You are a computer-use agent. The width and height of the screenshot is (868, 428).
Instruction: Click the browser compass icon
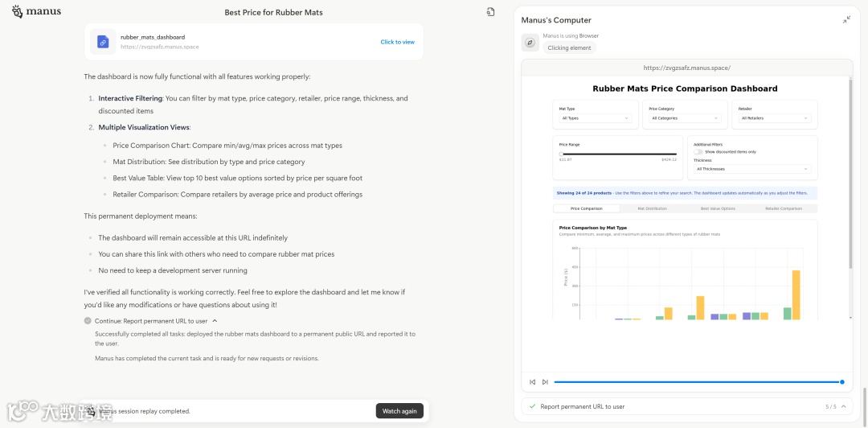pyautogui.click(x=530, y=43)
